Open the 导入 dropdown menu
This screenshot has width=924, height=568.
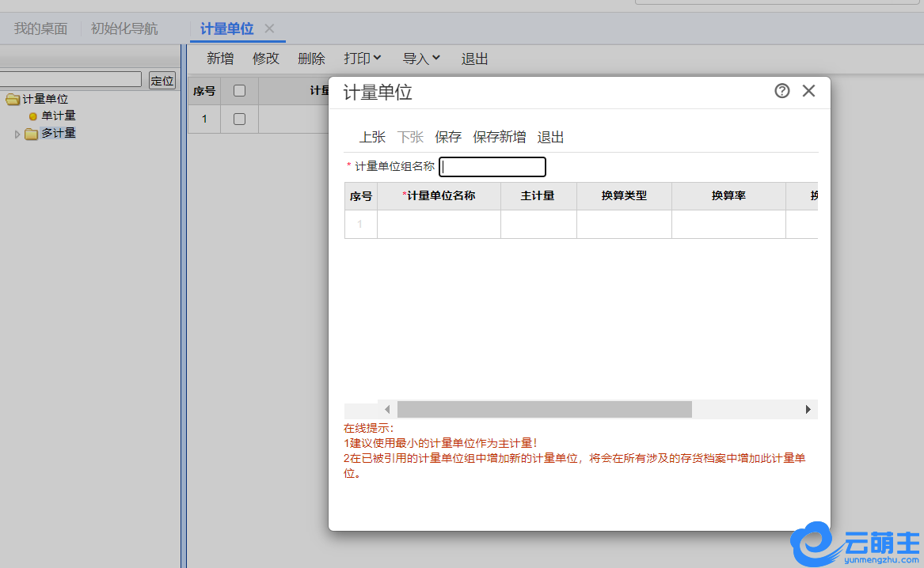click(421, 59)
